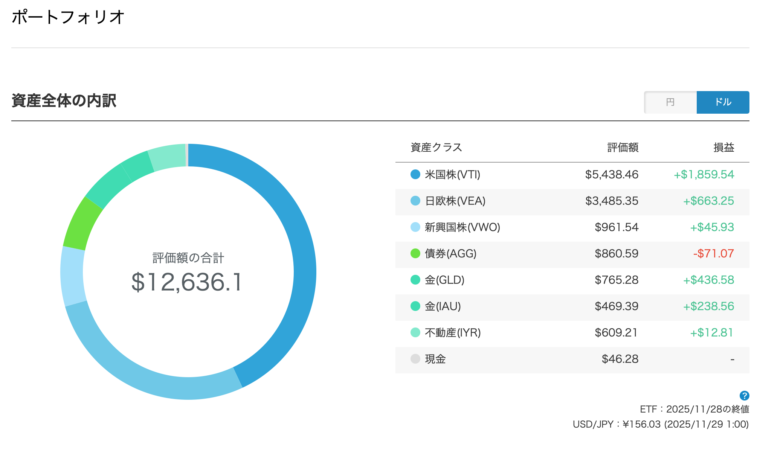Click the -$71.07 loss value for AGG

pos(713,254)
